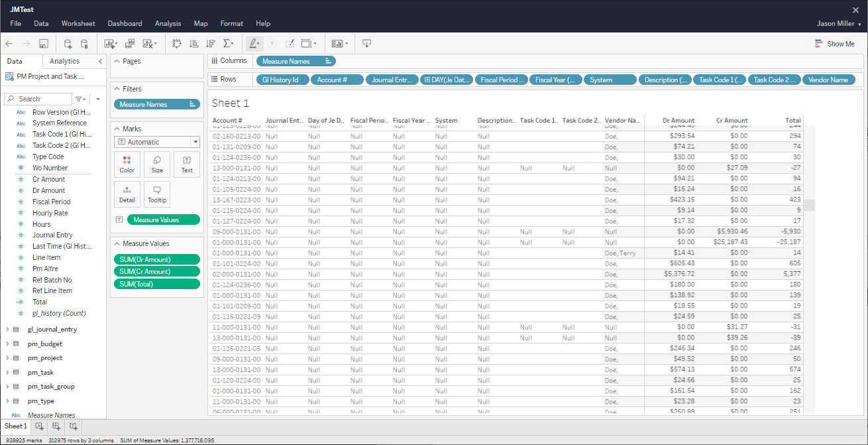Collapse the Measure Values card

tap(117, 243)
